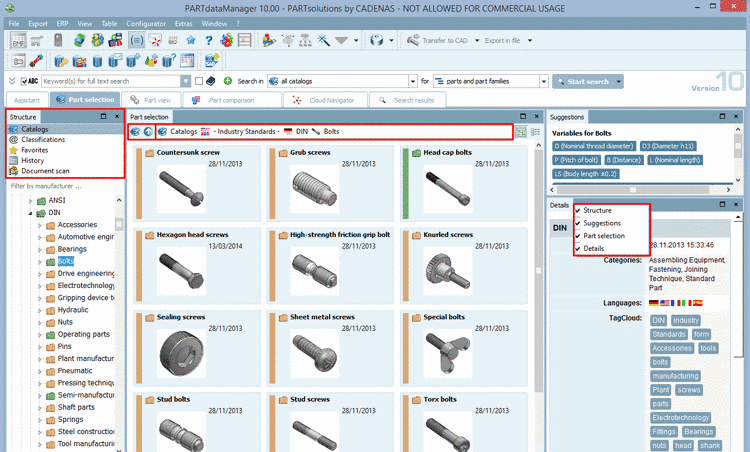Click the 'Filter by manufacturer' field
Viewport: 750px width, 452px height.
tap(46, 186)
